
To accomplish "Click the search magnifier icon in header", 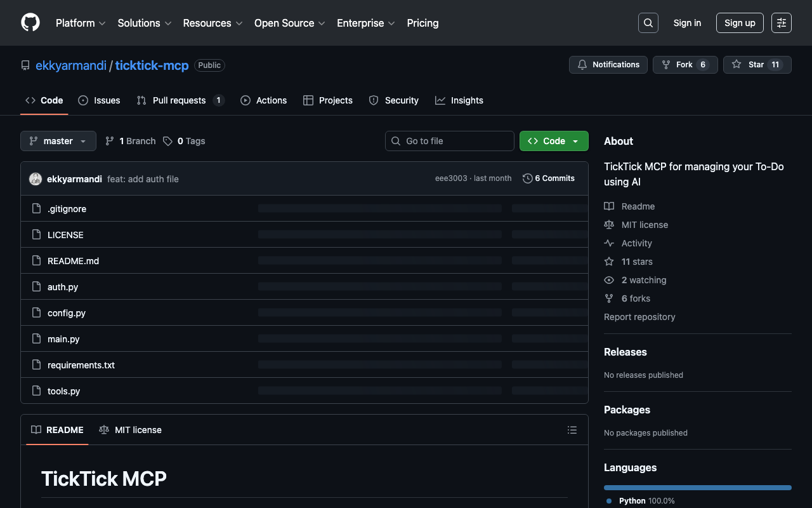I will 648,23.
